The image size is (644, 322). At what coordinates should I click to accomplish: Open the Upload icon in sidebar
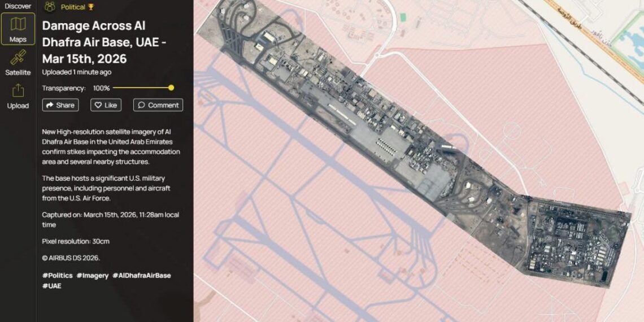point(18,91)
